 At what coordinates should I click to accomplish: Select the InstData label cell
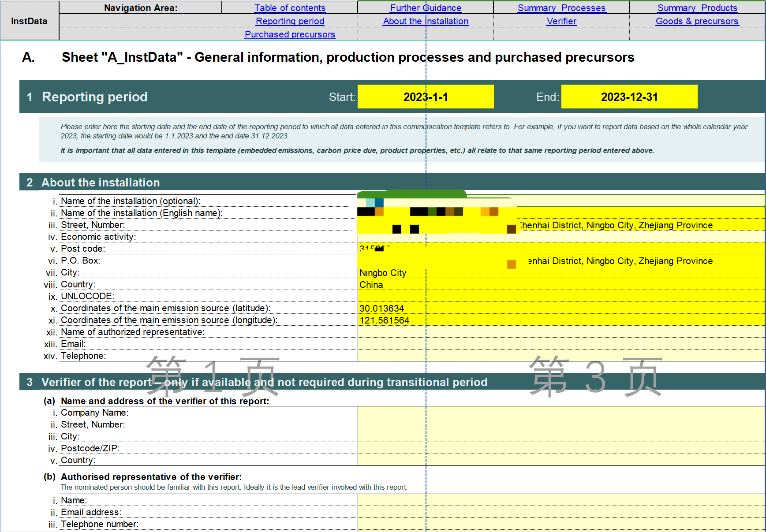pyautogui.click(x=29, y=21)
